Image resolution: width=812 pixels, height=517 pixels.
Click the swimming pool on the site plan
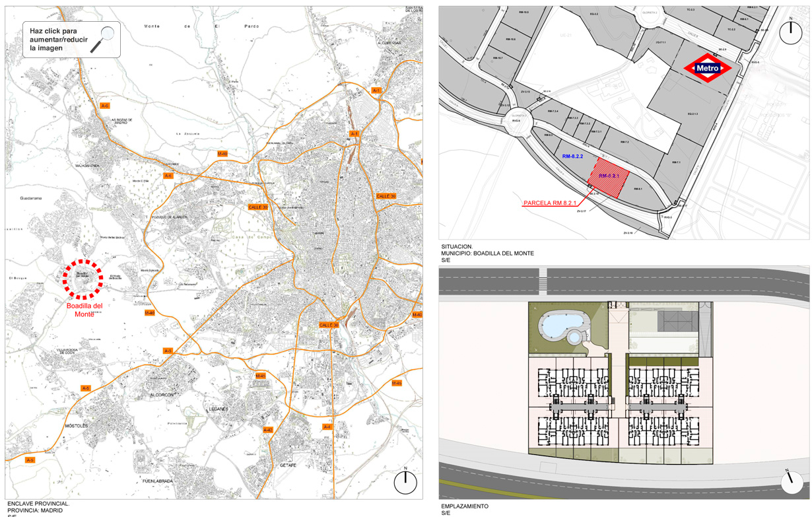[x=562, y=325]
